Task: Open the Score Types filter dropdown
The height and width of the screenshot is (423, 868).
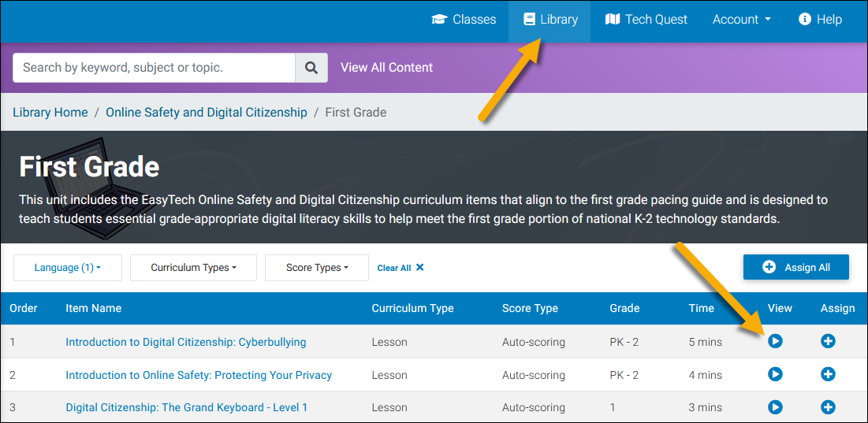Action: [317, 268]
